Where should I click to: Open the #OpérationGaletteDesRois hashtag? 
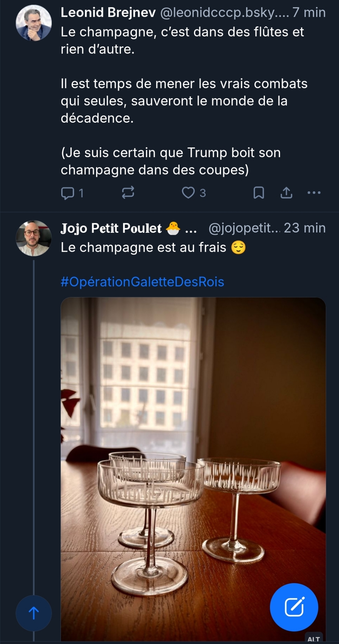142,282
